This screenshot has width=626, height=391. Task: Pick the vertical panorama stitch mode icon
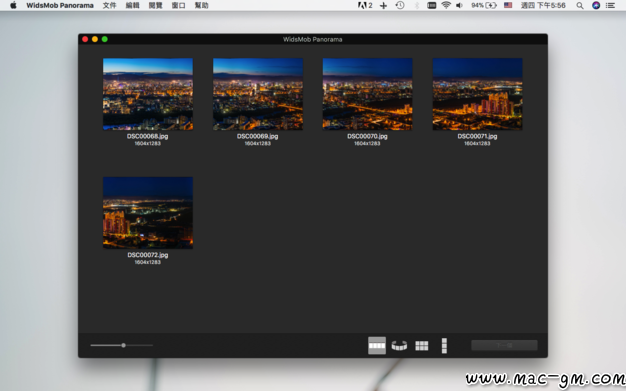point(444,345)
